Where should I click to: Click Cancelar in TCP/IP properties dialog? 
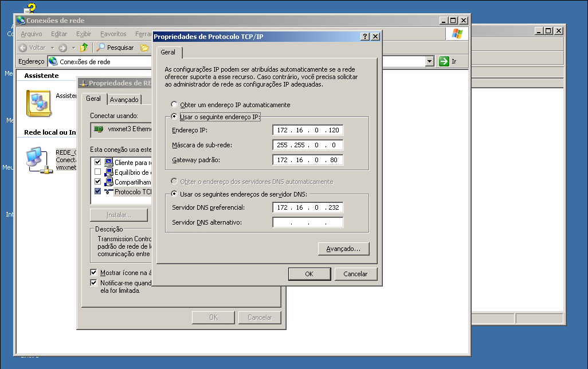355,274
